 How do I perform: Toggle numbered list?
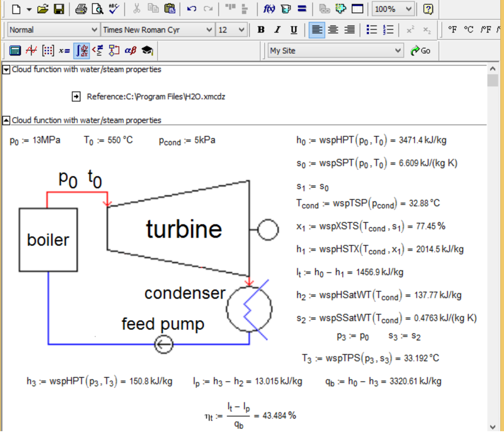(388, 30)
